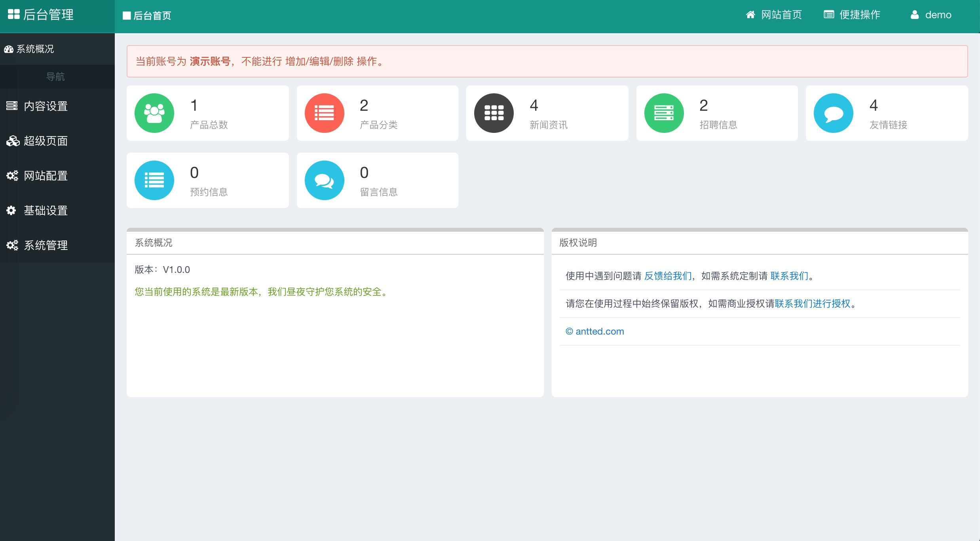Open the 超级页面 sidebar section
980x541 pixels.
click(x=46, y=141)
